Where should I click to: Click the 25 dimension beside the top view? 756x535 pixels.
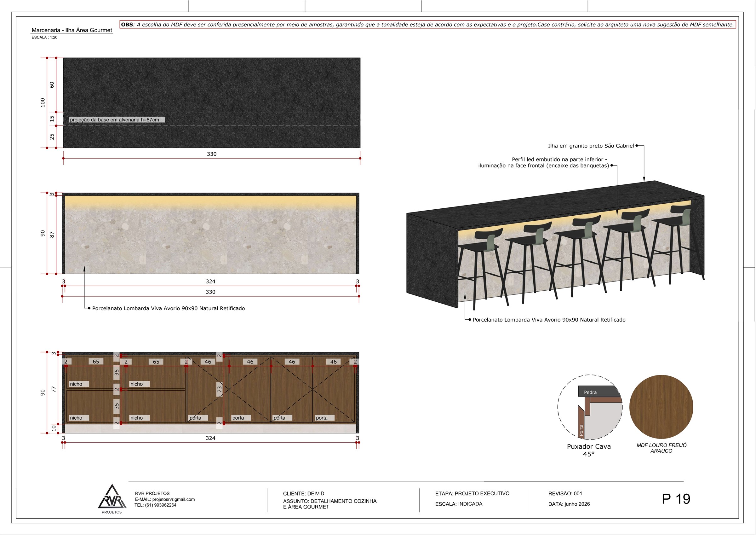(x=52, y=137)
